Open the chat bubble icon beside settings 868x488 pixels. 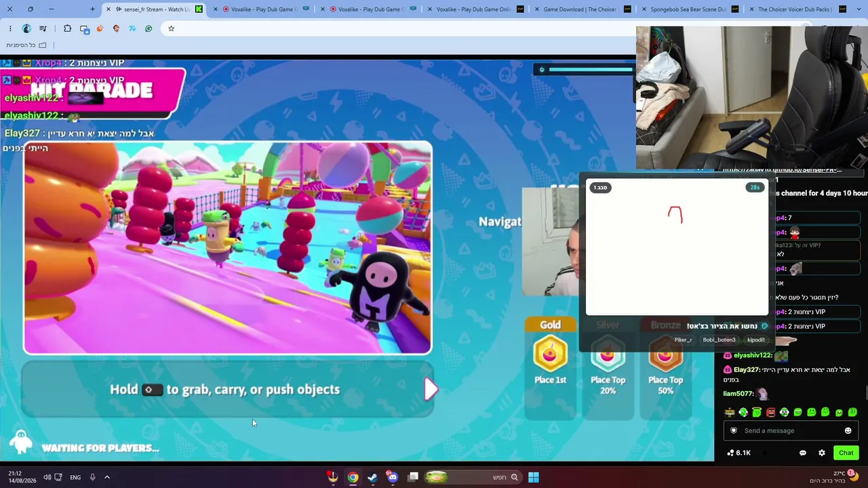coord(803,453)
